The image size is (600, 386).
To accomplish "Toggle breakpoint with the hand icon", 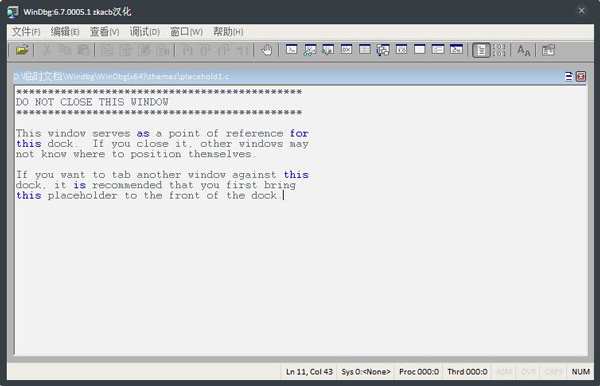I will coord(267,50).
